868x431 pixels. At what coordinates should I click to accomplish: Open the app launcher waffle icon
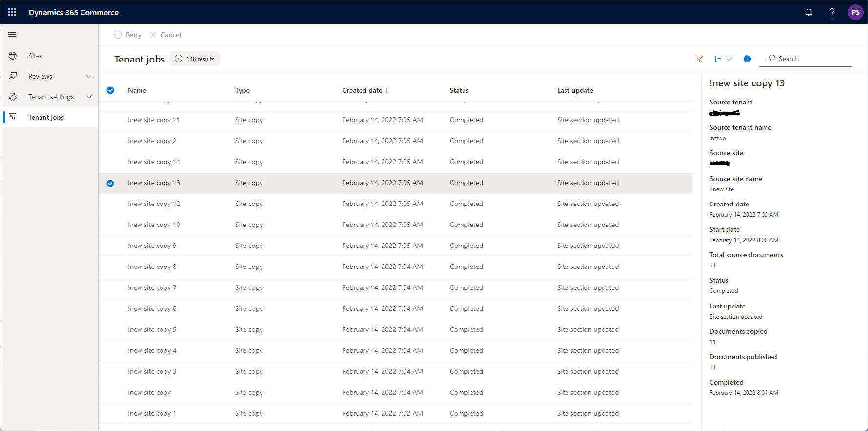click(x=12, y=12)
